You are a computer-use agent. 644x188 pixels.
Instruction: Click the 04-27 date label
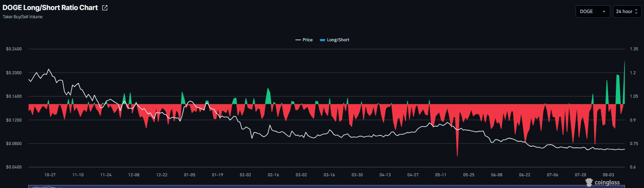click(413, 175)
